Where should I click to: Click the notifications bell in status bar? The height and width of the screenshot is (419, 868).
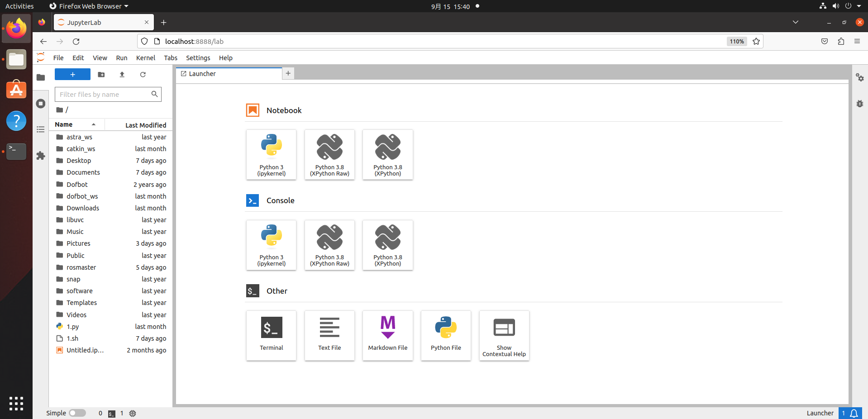pyautogui.click(x=854, y=413)
